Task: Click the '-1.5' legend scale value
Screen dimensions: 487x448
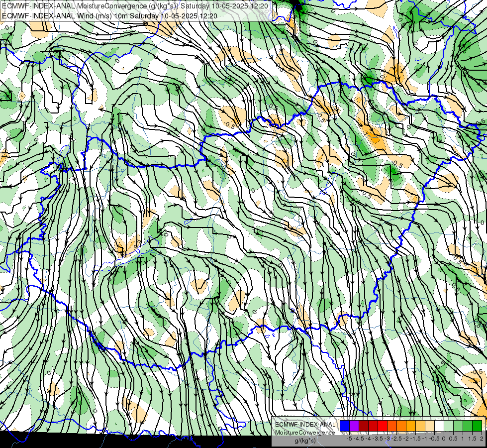Action: point(415,439)
